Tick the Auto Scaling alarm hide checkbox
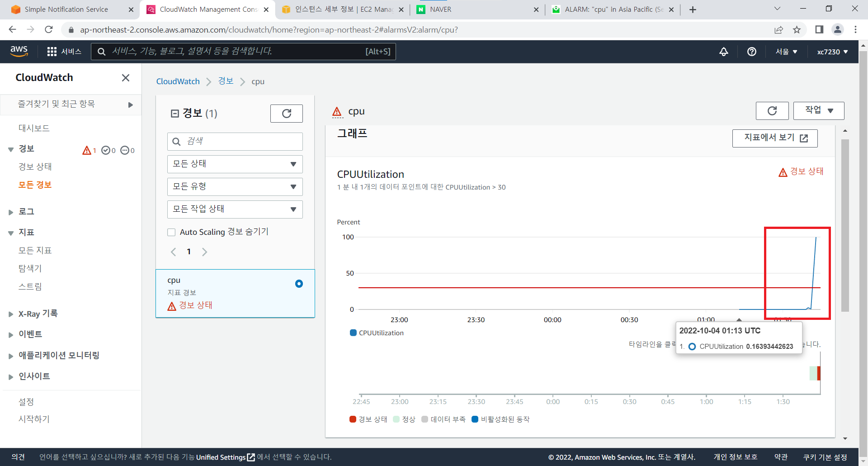This screenshot has width=868, height=466. point(171,233)
